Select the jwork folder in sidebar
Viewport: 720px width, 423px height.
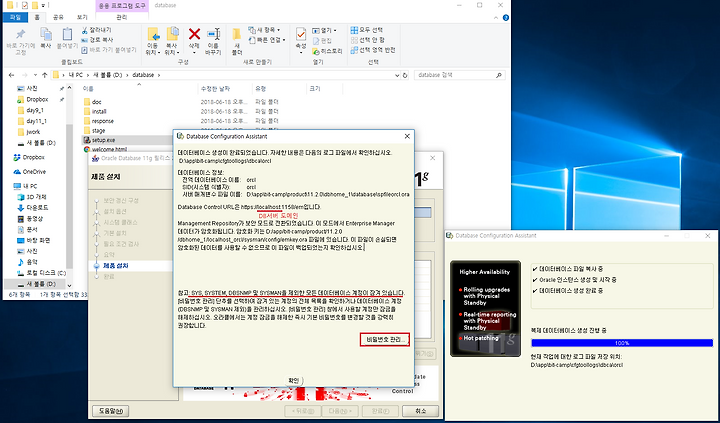[33, 132]
